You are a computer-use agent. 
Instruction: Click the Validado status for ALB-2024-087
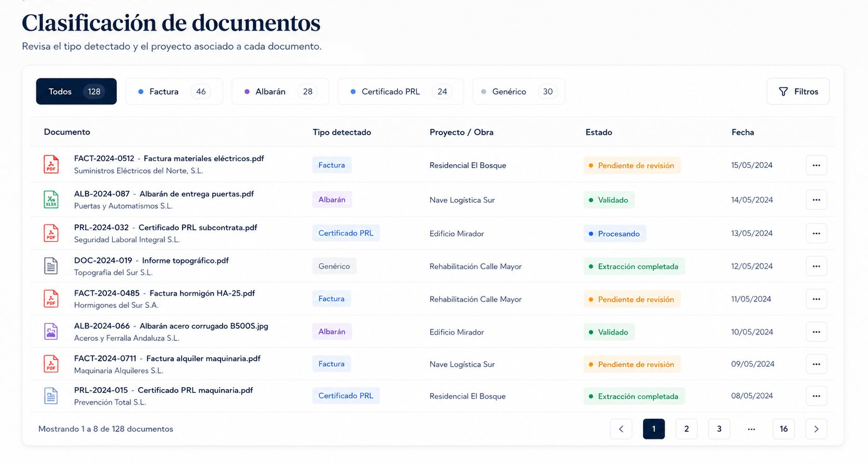[609, 200]
